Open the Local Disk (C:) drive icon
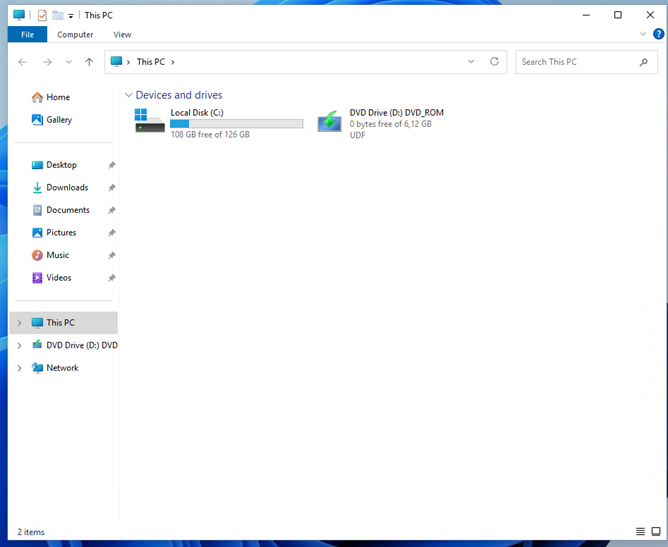 click(x=150, y=121)
